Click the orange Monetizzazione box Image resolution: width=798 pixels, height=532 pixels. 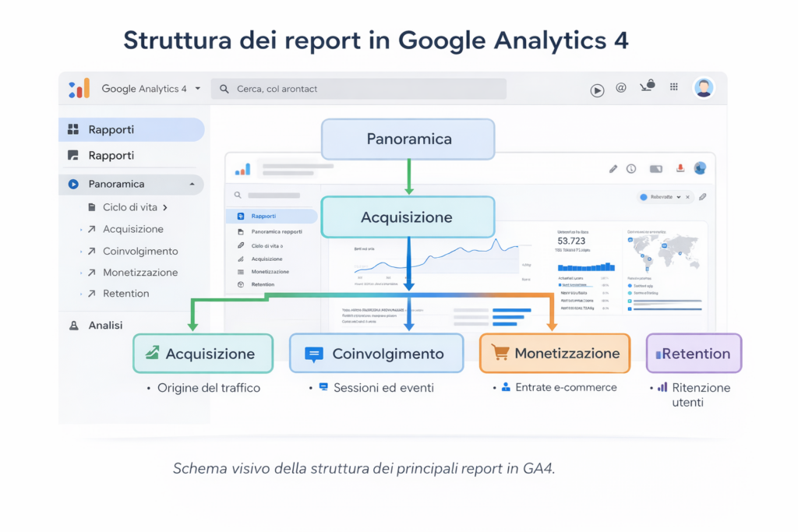coord(555,354)
